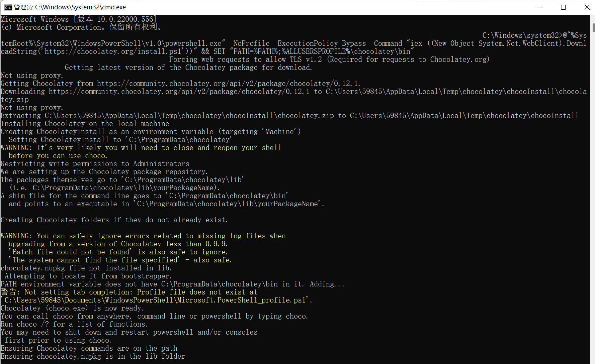Click the PowerShell profile .ps1 path text
This screenshot has height=364, width=595.
[156, 300]
